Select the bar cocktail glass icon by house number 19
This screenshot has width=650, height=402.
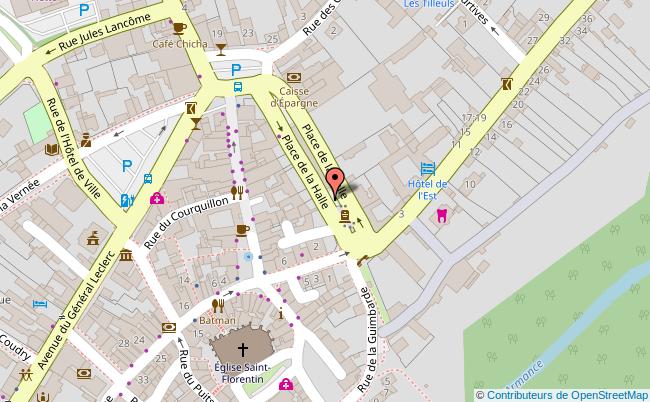pos(221,49)
